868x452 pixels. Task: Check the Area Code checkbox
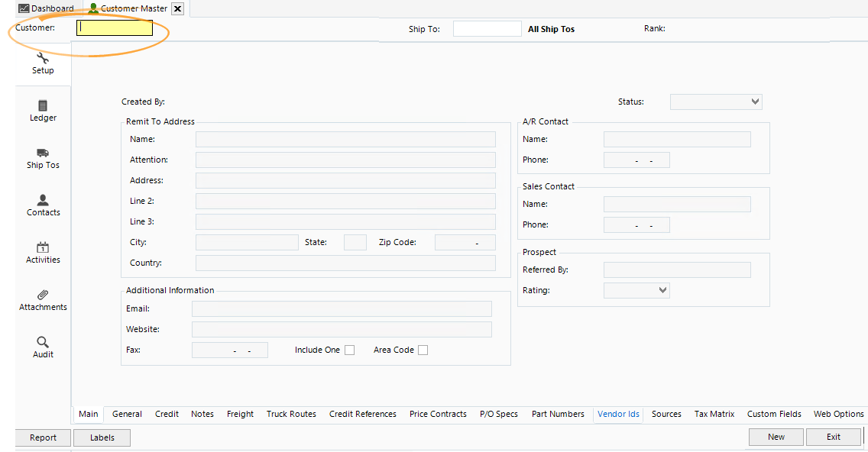point(423,350)
